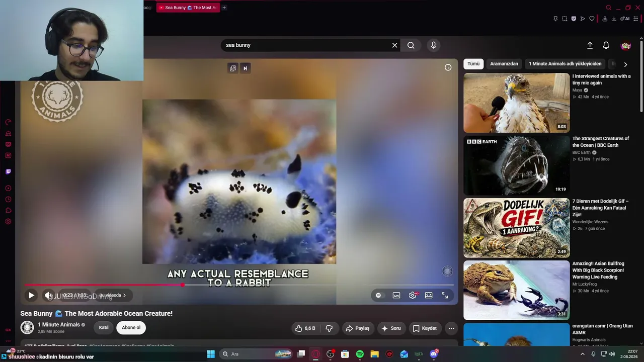The width and height of the screenshot is (644, 362).
Task: Switch to the Sea Bunny browser tab
Action: point(188,8)
